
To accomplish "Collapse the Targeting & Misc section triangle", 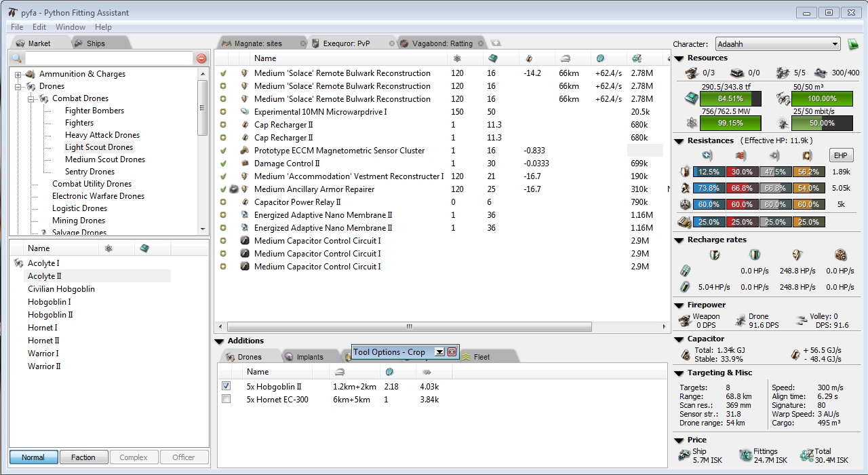I will point(679,373).
